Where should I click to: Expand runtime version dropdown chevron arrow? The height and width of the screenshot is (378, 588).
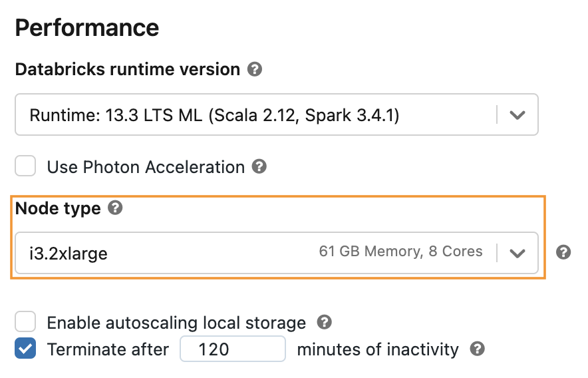click(517, 115)
